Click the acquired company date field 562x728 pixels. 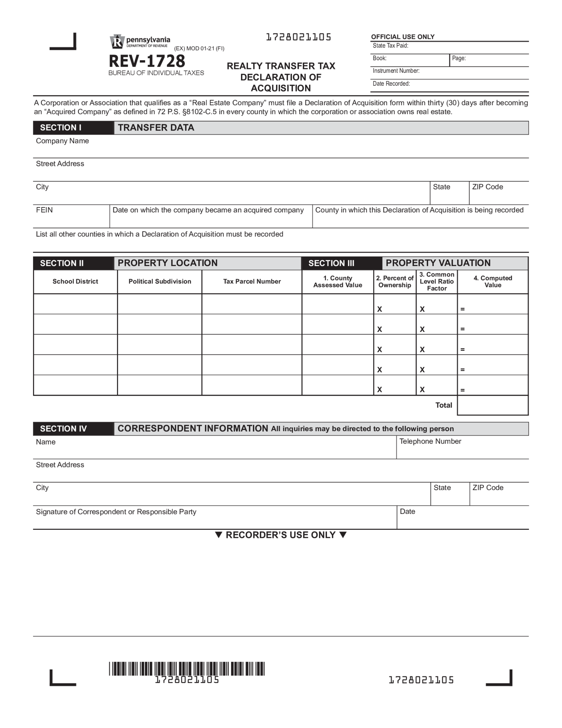(211, 216)
